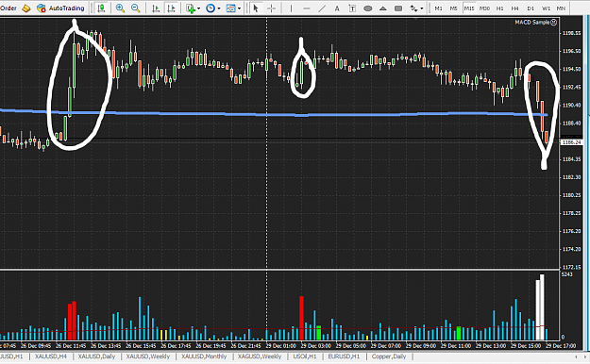Open the MetaEditor book icon
The width and height of the screenshot is (590, 364).
[x=26, y=8]
